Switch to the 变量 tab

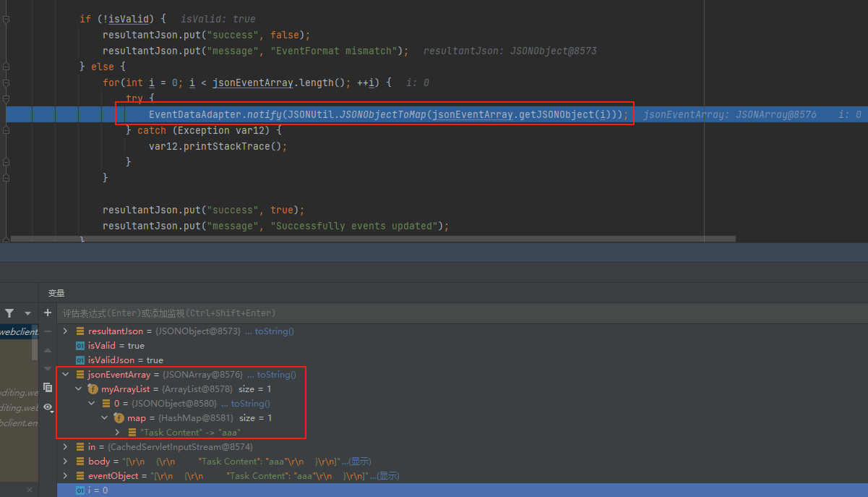click(56, 293)
